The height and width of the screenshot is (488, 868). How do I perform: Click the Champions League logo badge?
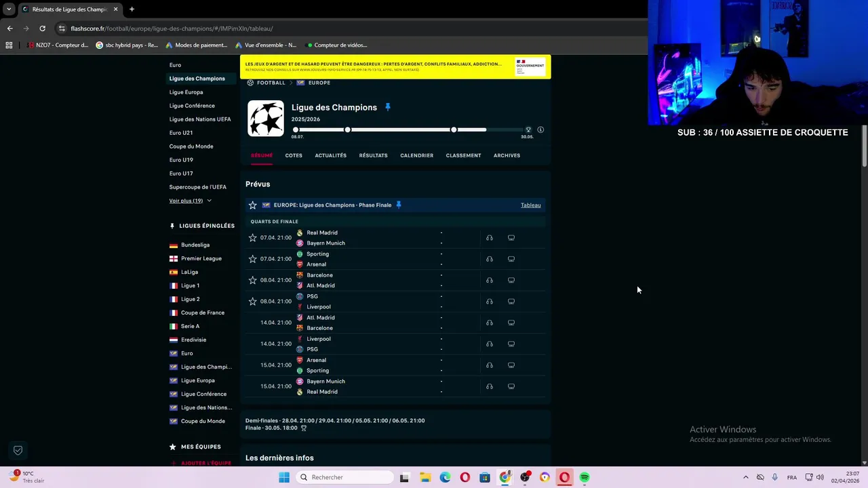click(x=266, y=119)
